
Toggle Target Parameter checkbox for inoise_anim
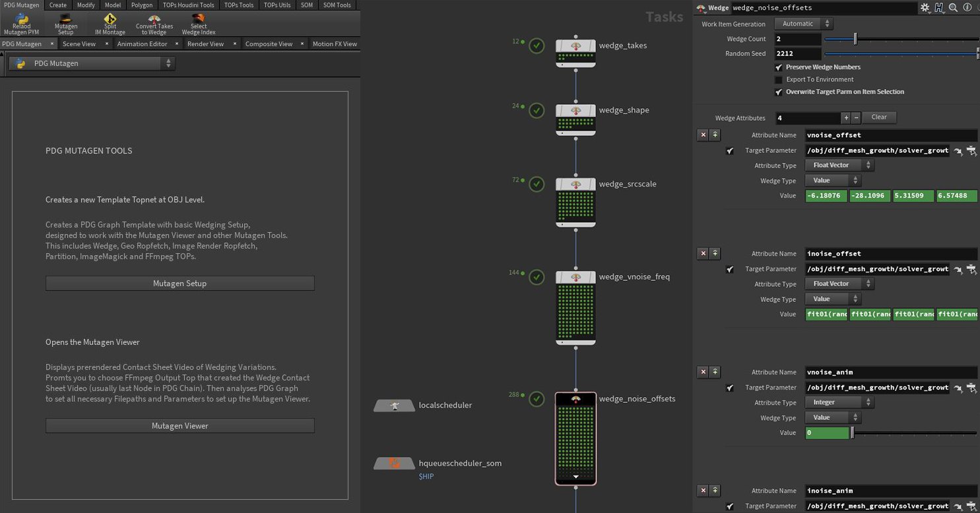point(730,506)
